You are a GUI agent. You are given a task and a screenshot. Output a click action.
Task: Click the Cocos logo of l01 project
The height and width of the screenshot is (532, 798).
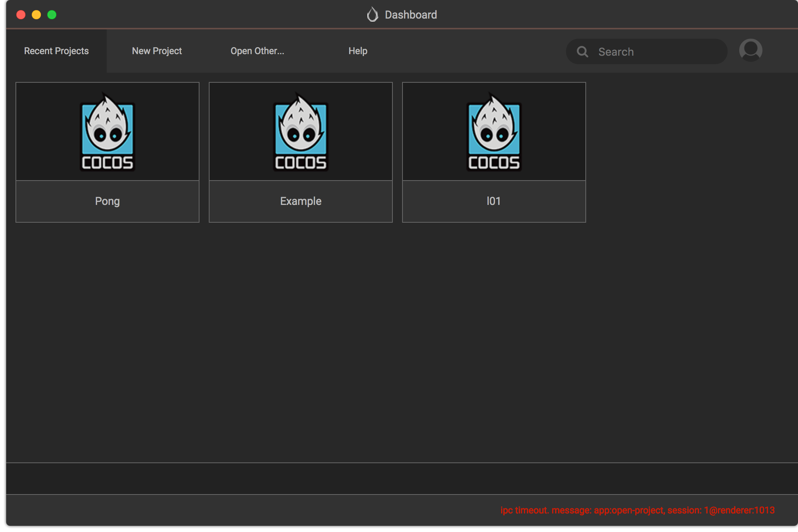(x=494, y=132)
